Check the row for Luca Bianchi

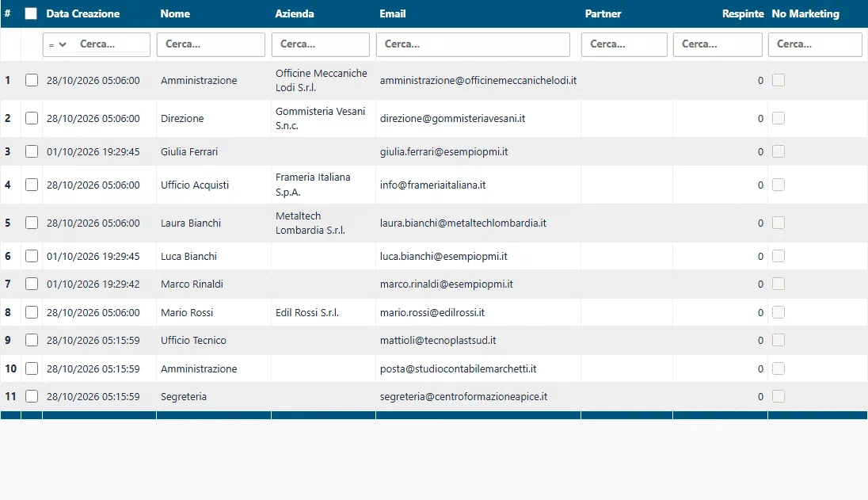(32, 257)
